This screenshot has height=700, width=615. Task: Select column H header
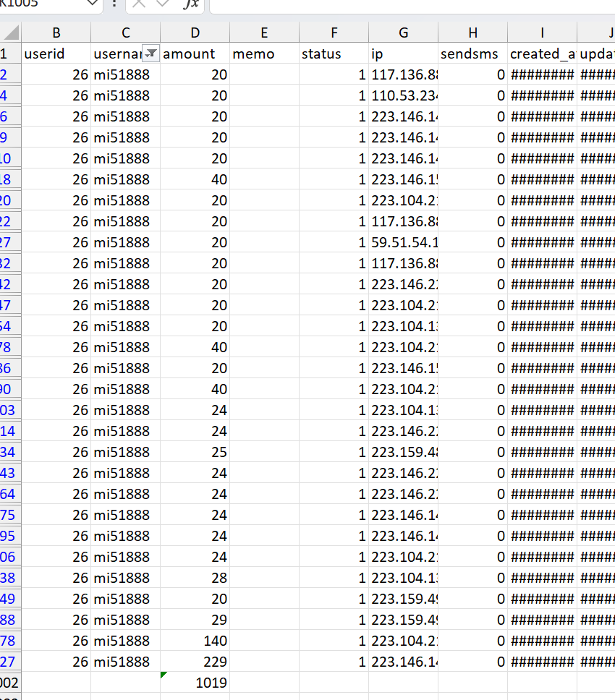[472, 33]
